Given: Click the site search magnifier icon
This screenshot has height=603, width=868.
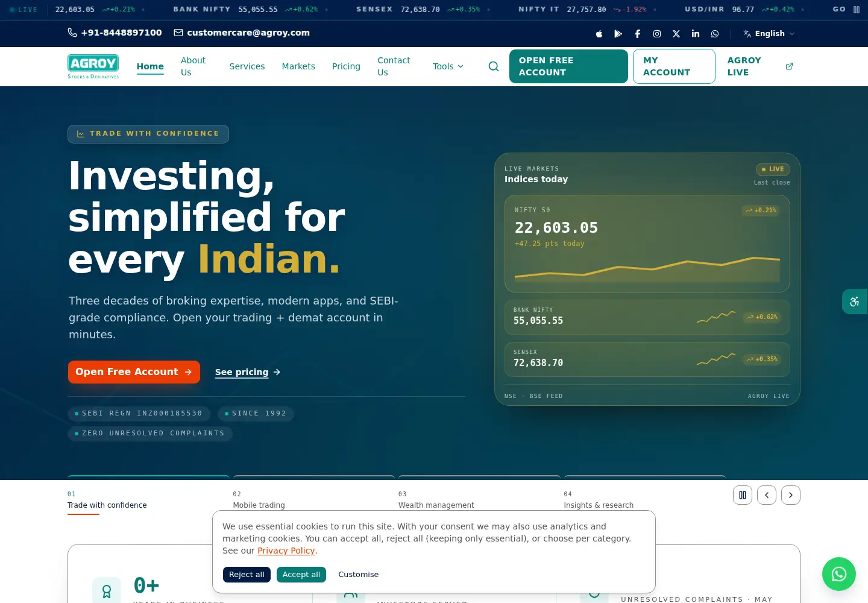Looking at the screenshot, I should click(494, 66).
